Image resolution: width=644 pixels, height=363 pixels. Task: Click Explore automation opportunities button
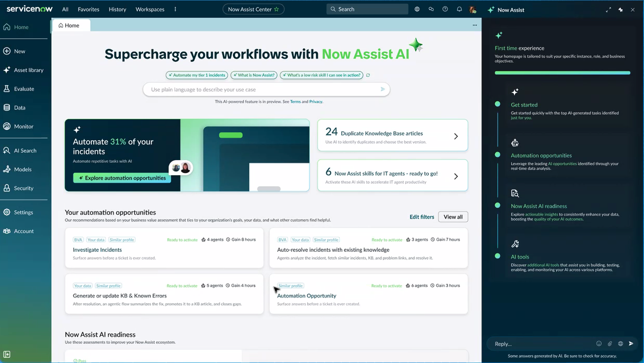click(122, 178)
